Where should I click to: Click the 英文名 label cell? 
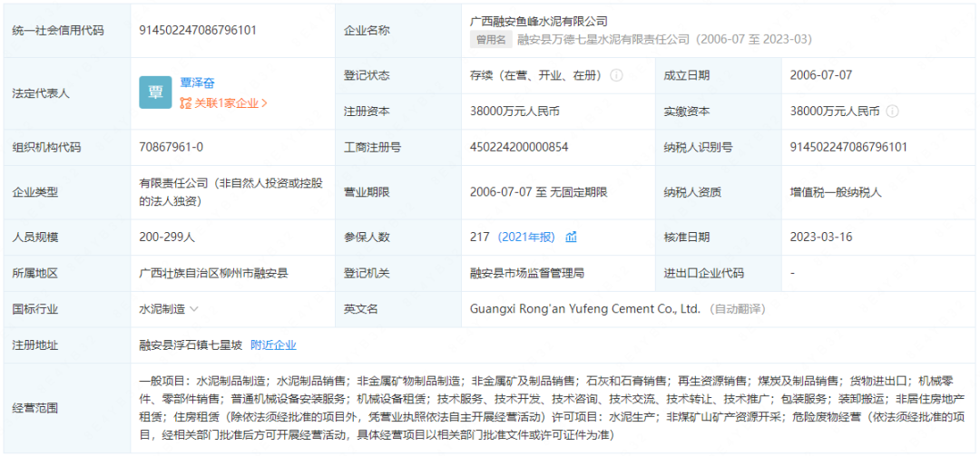coord(398,308)
